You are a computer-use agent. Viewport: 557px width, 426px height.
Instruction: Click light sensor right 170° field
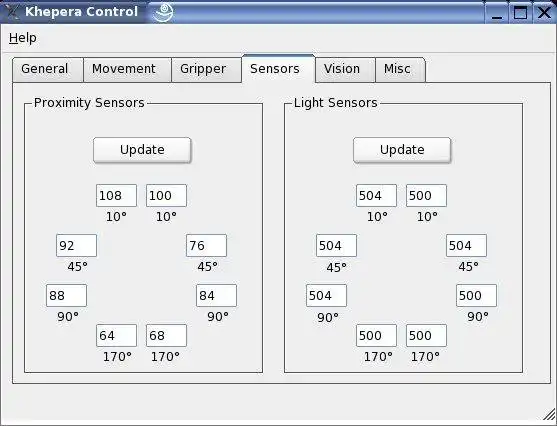pyautogui.click(x=427, y=335)
